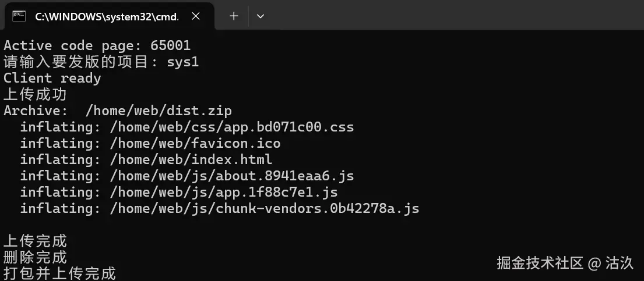Click the 'Active code page: 65001' line
The image size is (644, 281).
(x=97, y=45)
